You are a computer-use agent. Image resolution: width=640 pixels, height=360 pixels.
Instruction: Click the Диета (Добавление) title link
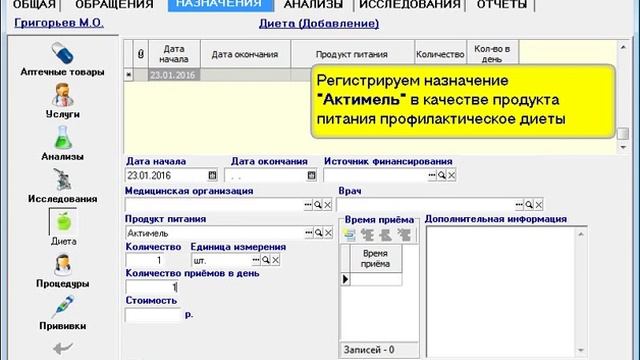319,24
